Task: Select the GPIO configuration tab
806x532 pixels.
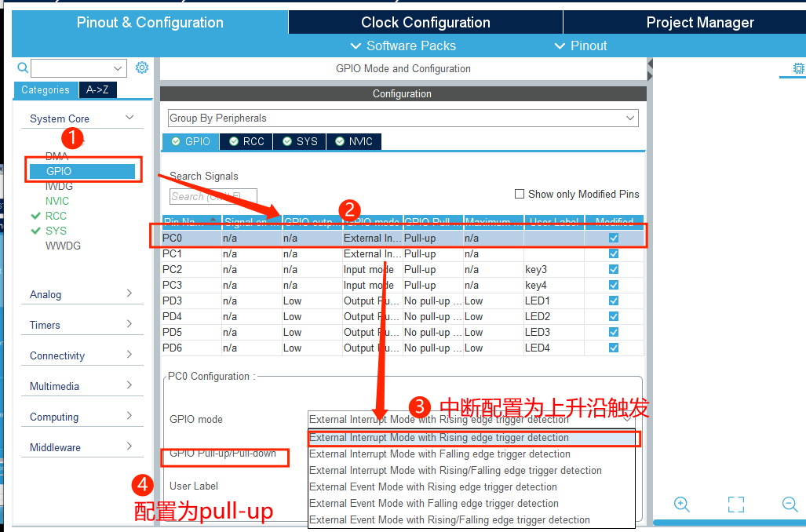Action: pos(191,141)
